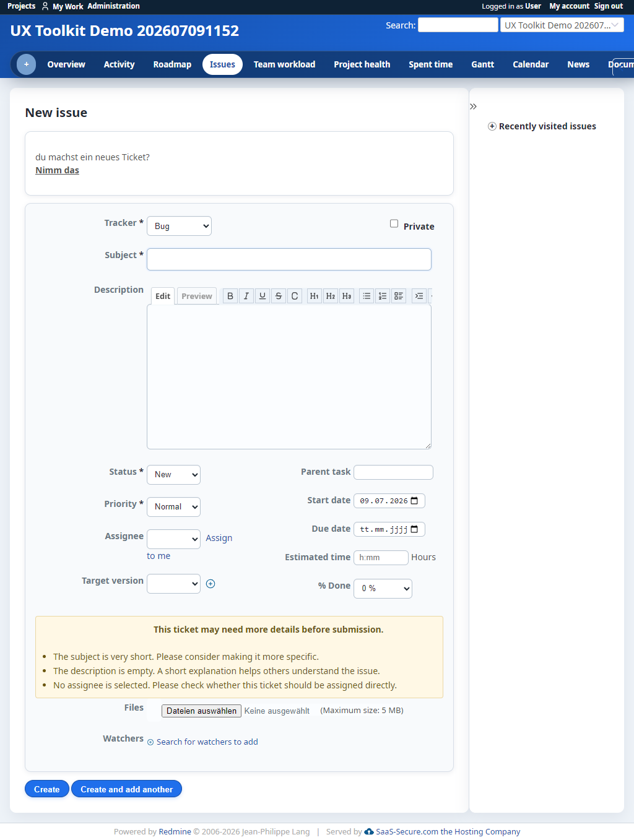Open the Gantt tab

coord(482,64)
